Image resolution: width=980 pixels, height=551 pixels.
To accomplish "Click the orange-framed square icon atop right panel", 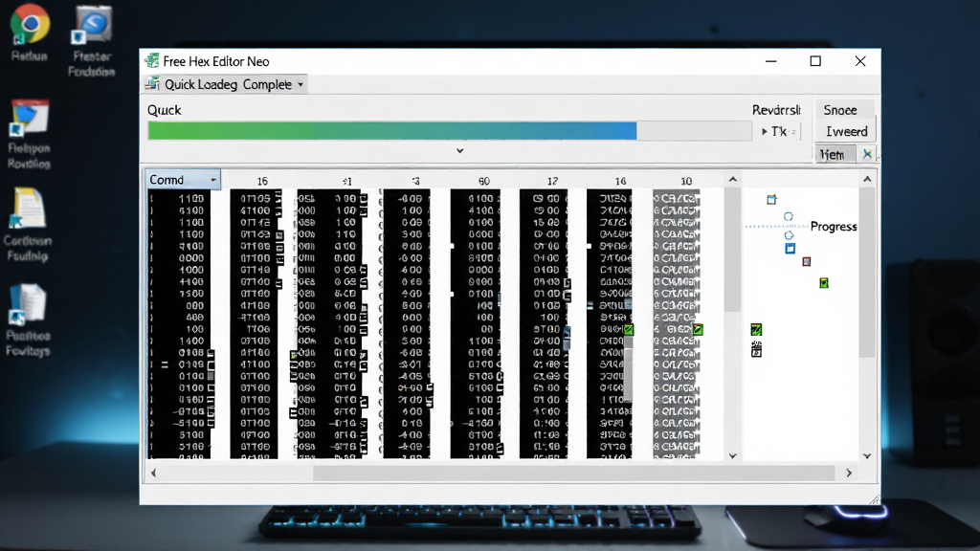I will [x=772, y=199].
